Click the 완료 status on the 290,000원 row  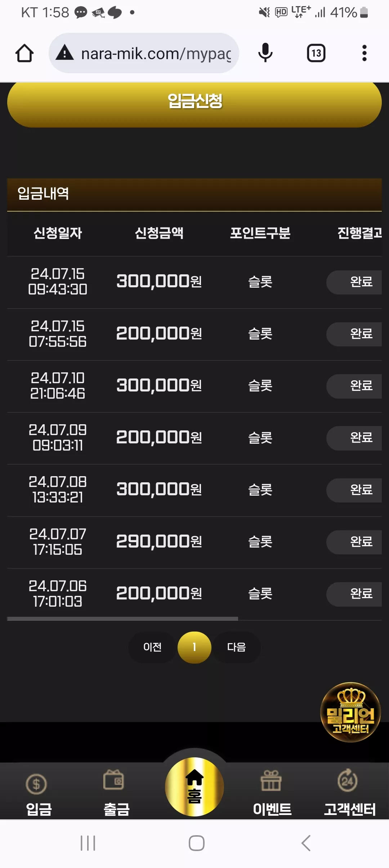tap(354, 542)
